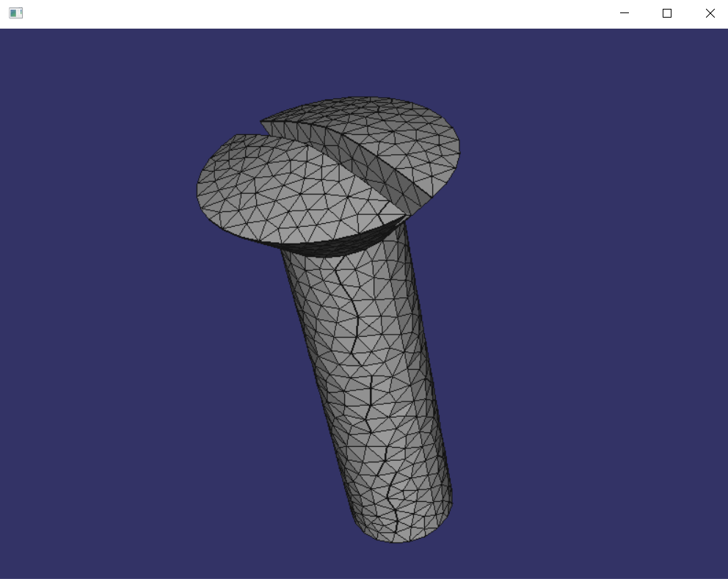
Task: Click the application icon in the title bar
Action: click(x=16, y=12)
